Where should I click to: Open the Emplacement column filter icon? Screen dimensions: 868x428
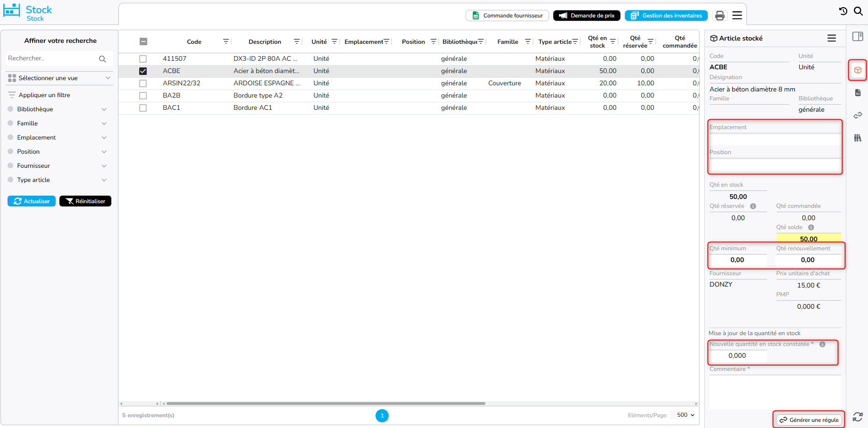click(x=386, y=41)
